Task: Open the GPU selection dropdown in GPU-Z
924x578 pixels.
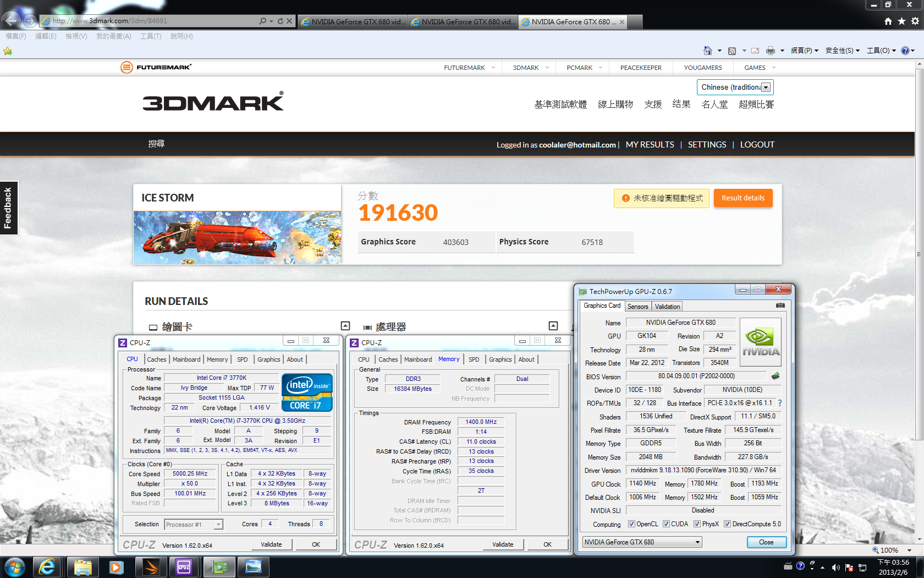Action: 642,542
